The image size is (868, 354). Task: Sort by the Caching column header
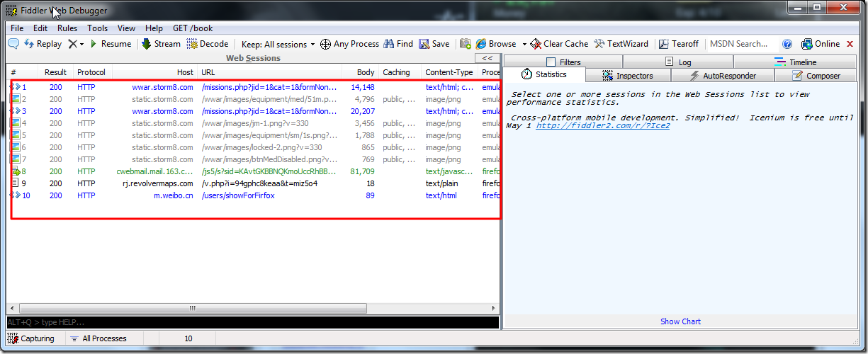point(400,72)
